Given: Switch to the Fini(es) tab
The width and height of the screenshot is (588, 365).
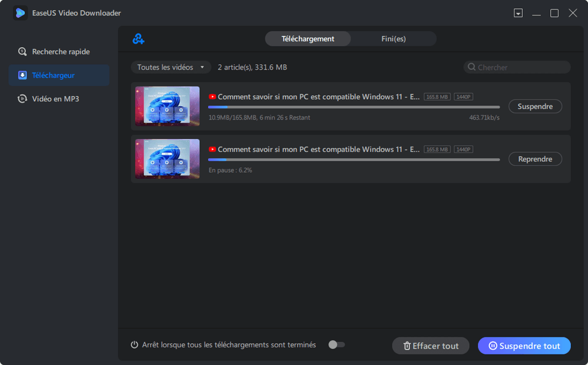Looking at the screenshot, I should point(393,39).
